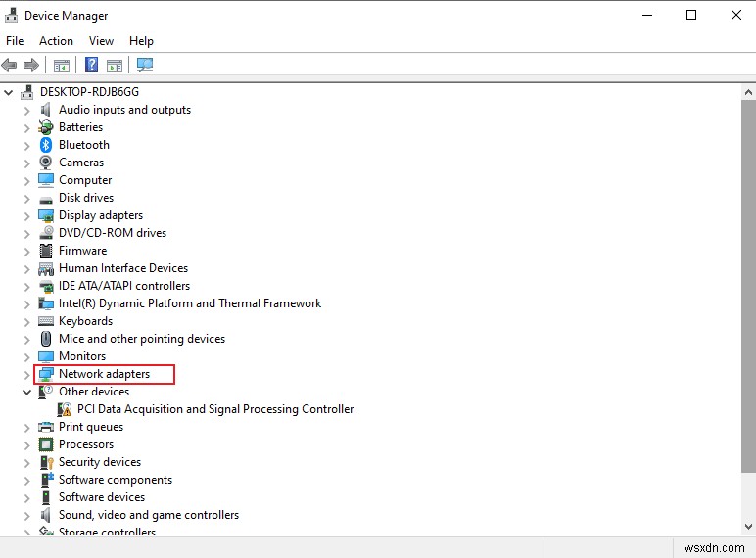Click the Show/Hide Console Tree toolbar icon
The height and width of the screenshot is (558, 756).
[x=62, y=65]
